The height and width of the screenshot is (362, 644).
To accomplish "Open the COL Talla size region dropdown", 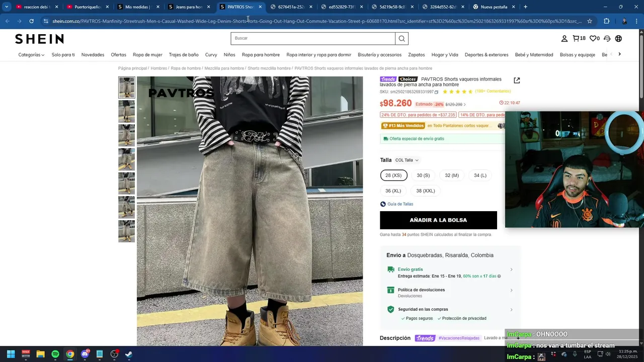I will point(407,160).
